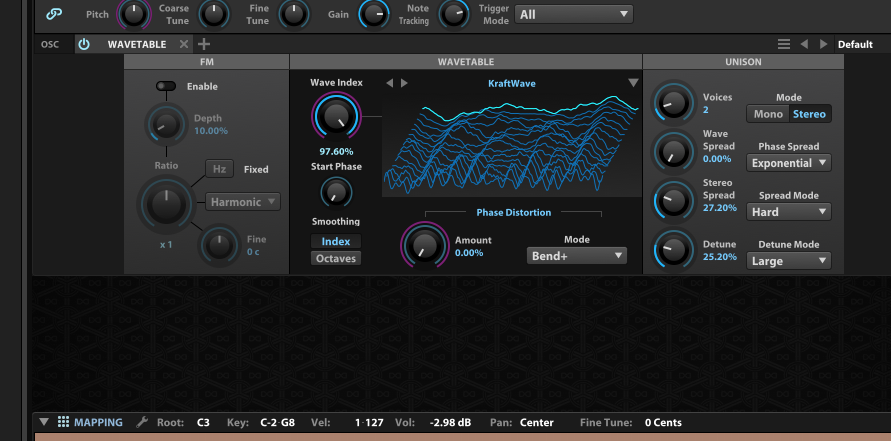
Task: Enable Octaves smoothing button
Action: click(336, 259)
